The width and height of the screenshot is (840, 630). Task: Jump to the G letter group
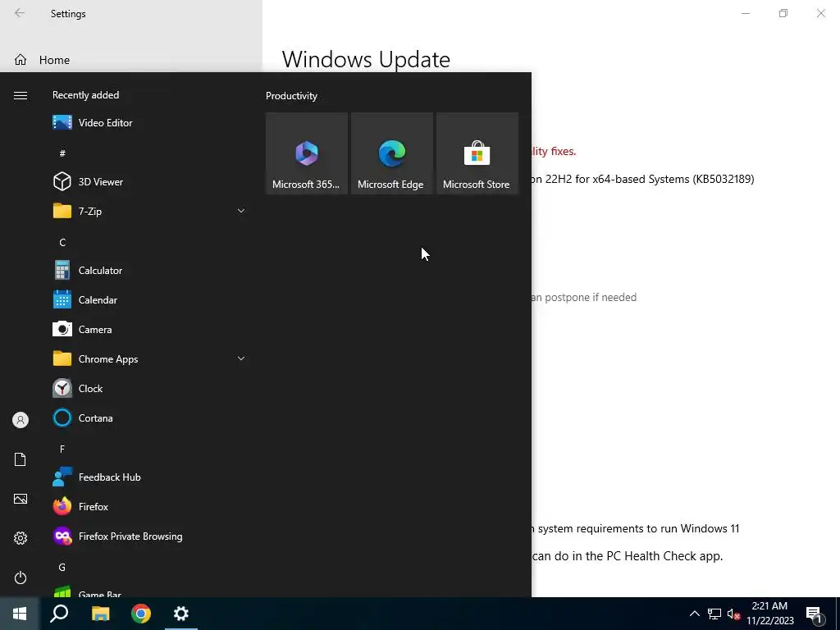point(62,568)
